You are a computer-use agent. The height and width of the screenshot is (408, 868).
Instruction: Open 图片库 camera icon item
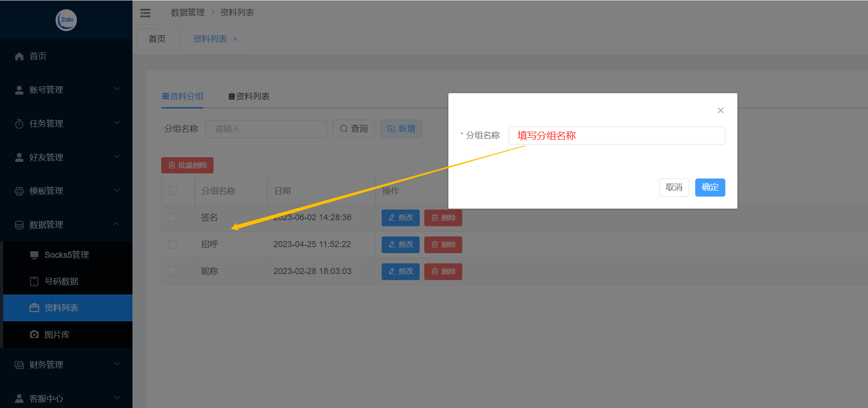pyautogui.click(x=34, y=334)
